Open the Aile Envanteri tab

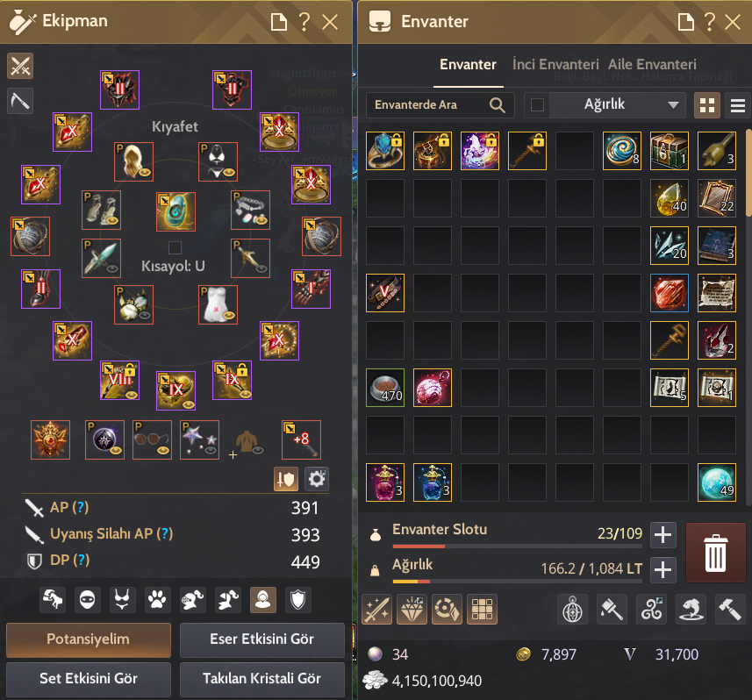tap(652, 64)
